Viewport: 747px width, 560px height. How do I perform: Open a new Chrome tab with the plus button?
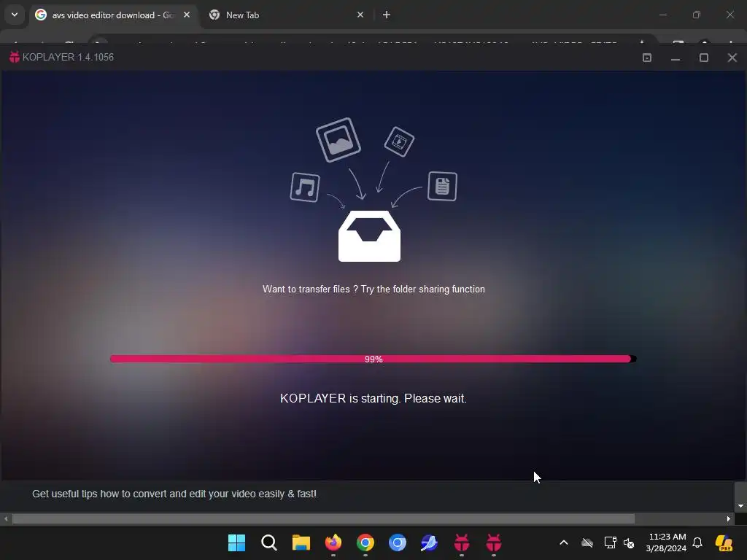387,15
